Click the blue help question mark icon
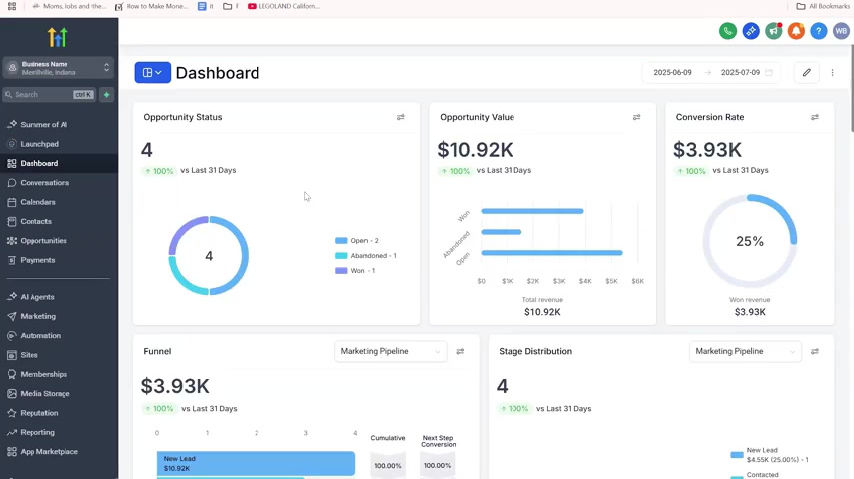 coord(819,31)
